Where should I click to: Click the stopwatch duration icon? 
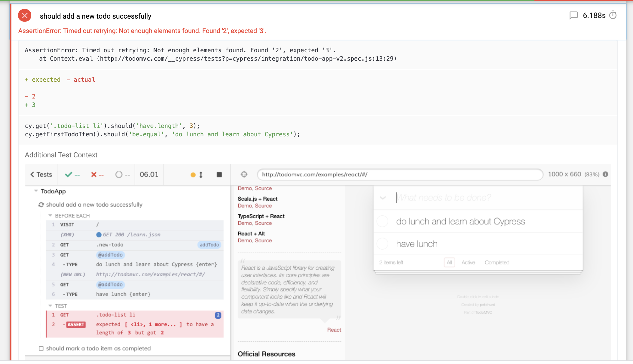(613, 15)
